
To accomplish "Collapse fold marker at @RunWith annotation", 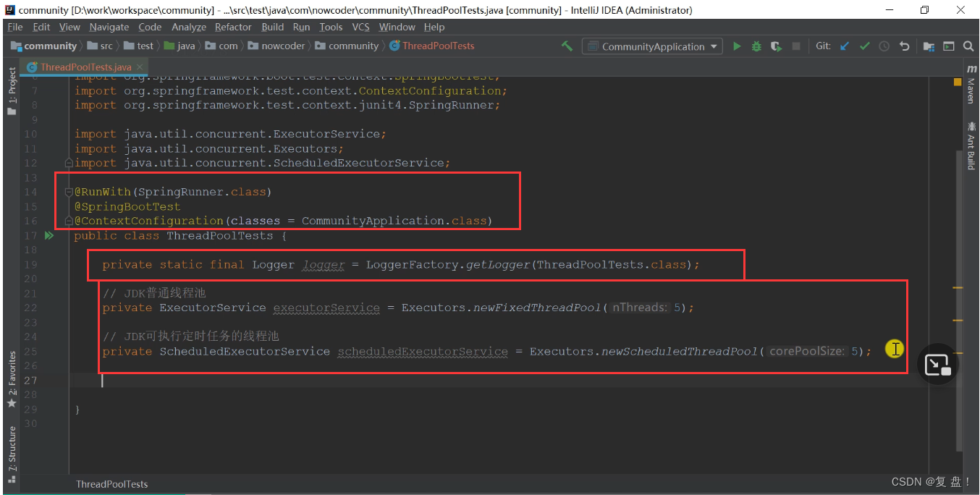I will coord(69,192).
